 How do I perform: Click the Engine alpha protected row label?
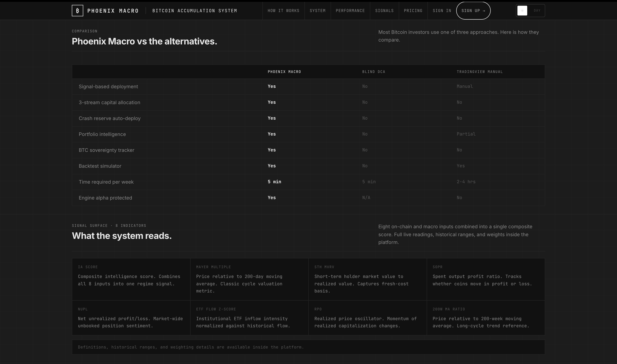tap(105, 198)
